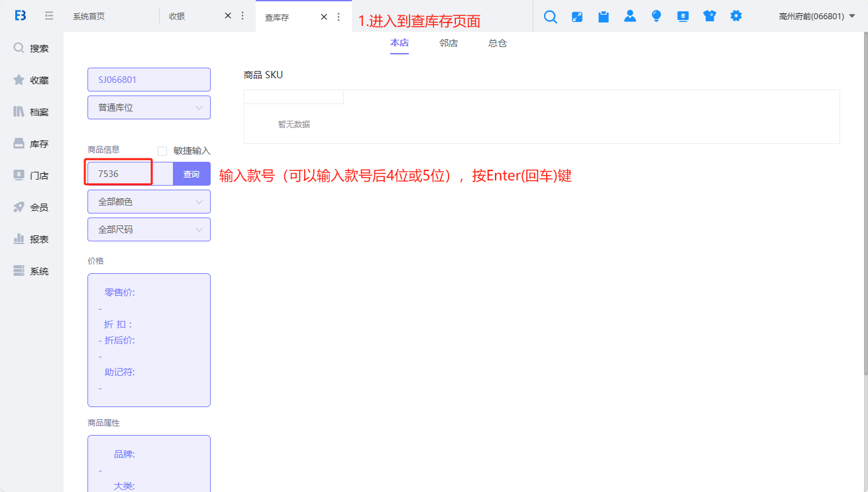Image resolution: width=868 pixels, height=492 pixels.
Task: Toggle fullscreen with the expand icon
Action: [577, 17]
